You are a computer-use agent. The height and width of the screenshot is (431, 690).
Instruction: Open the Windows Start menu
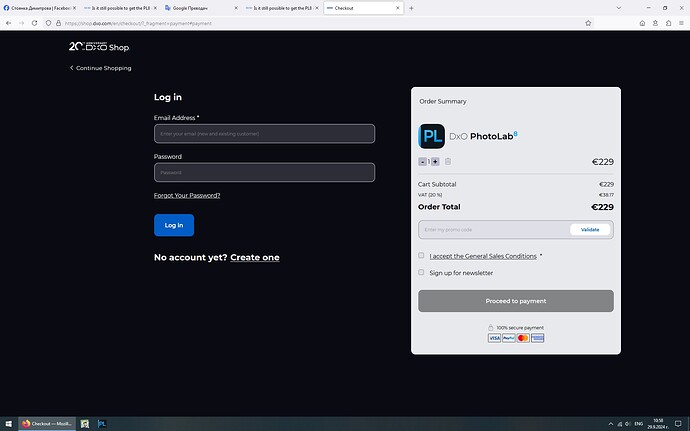point(8,424)
